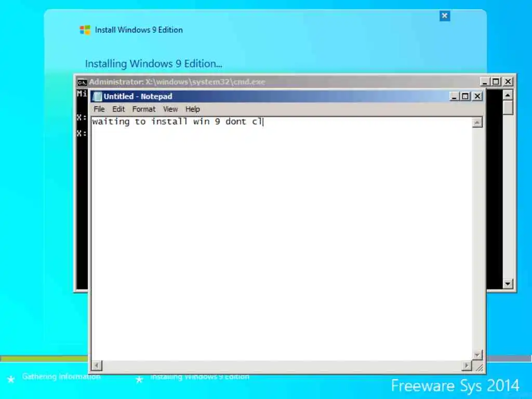Click "Freeware Sys 2014" text
Image resolution: width=532 pixels, height=399 pixels.
click(x=455, y=386)
